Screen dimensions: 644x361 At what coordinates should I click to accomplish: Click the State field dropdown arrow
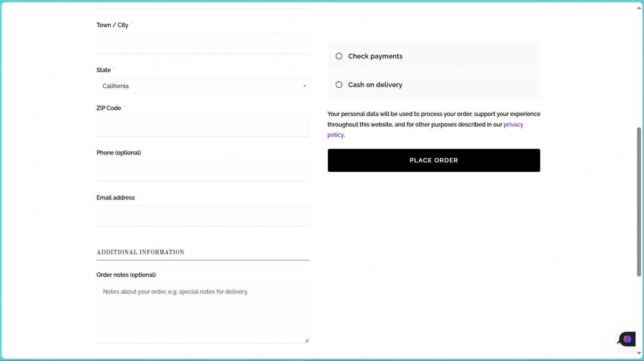pyautogui.click(x=305, y=86)
